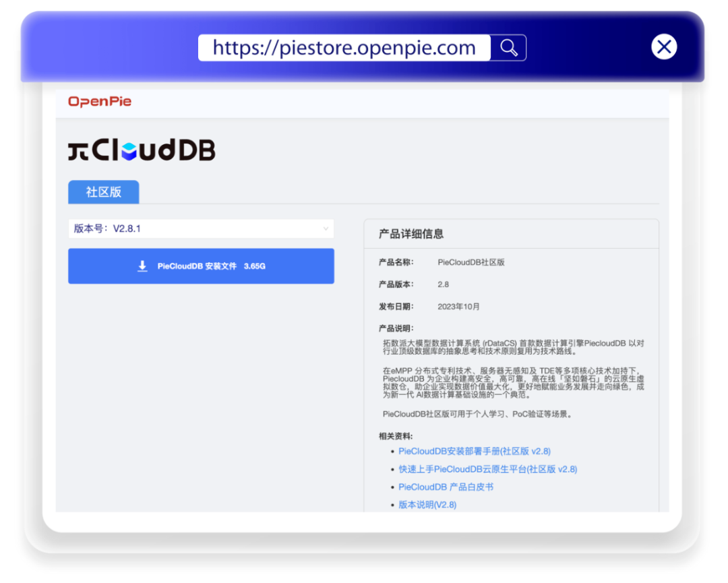Click the download arrow icon
Screen dimensions: 728x583
(x=142, y=266)
